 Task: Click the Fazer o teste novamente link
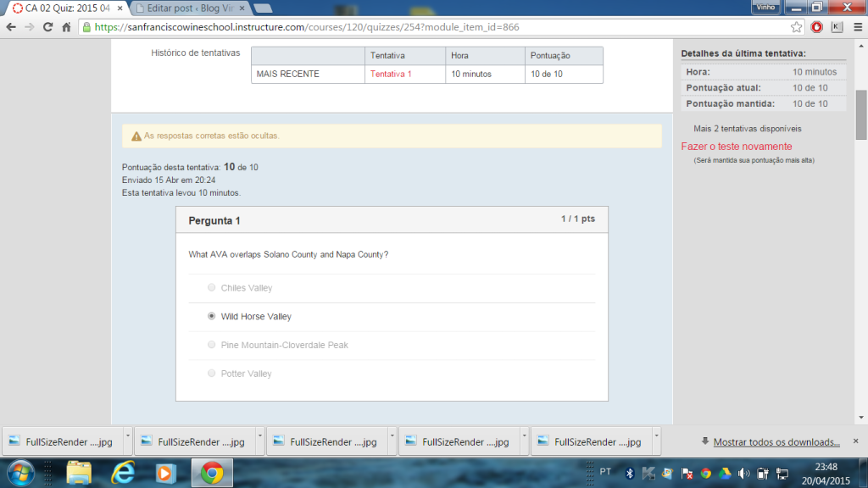tap(736, 147)
